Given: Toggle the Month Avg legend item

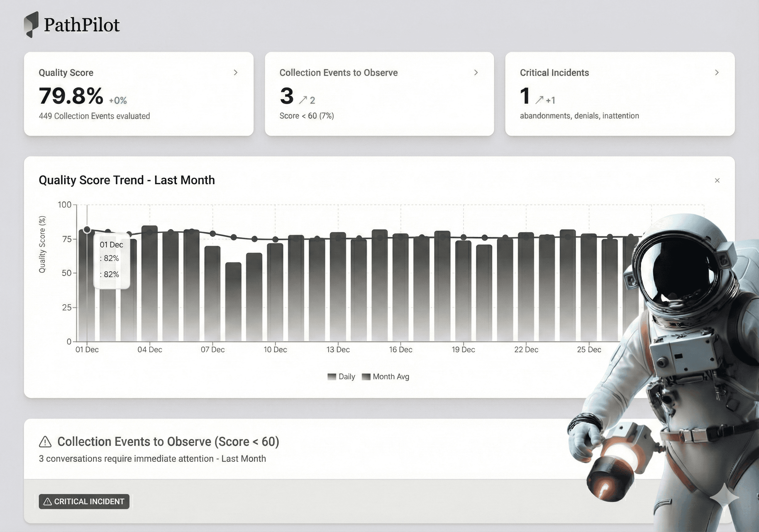Looking at the screenshot, I should click(x=390, y=377).
